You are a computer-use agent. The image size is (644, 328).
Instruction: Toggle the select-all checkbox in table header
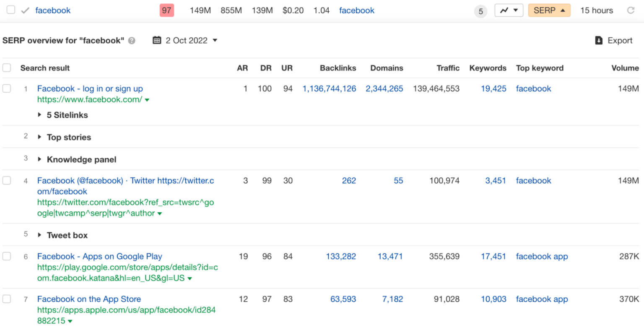tap(7, 68)
